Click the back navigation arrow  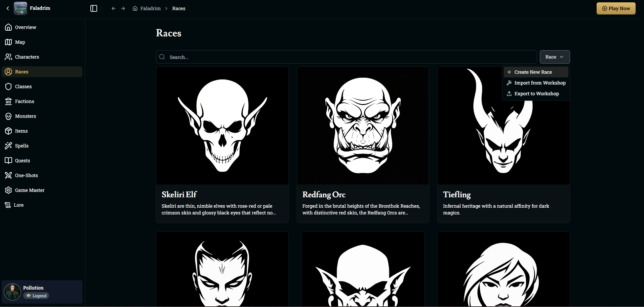click(114, 8)
